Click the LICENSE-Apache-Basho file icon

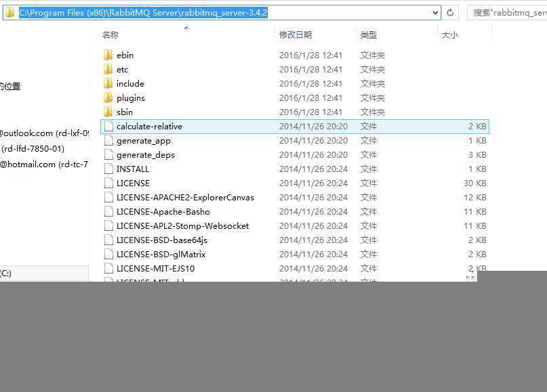pyautogui.click(x=109, y=211)
